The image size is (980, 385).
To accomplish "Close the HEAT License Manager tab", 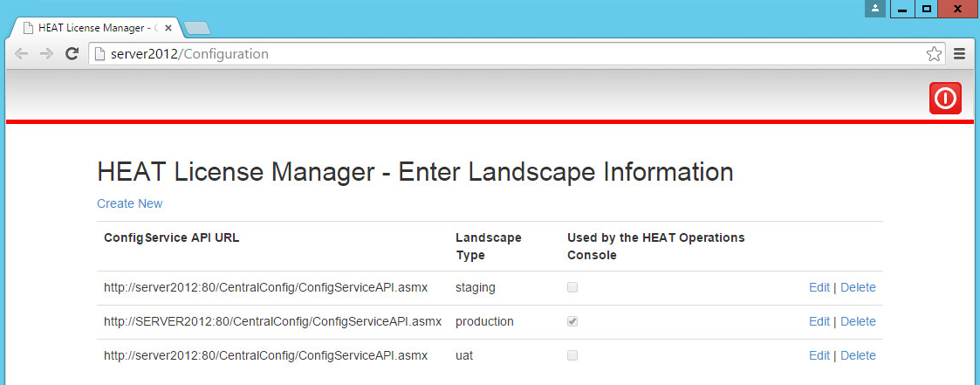I will click(x=168, y=27).
